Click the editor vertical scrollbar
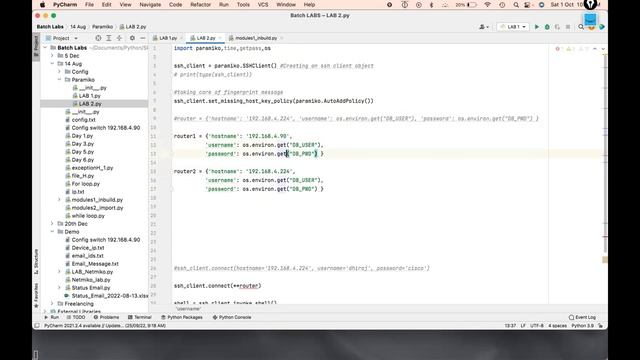Viewport: 640px width, 360px height. (605, 153)
